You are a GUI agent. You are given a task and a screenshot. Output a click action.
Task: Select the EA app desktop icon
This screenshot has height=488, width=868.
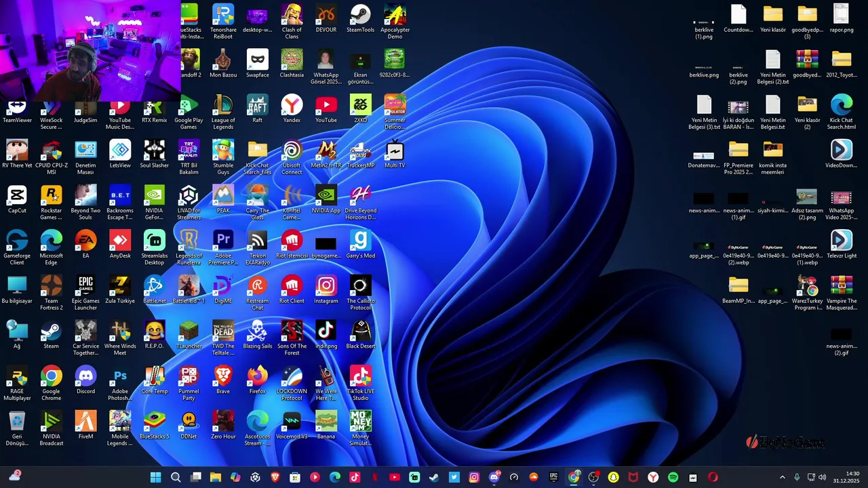tap(85, 245)
